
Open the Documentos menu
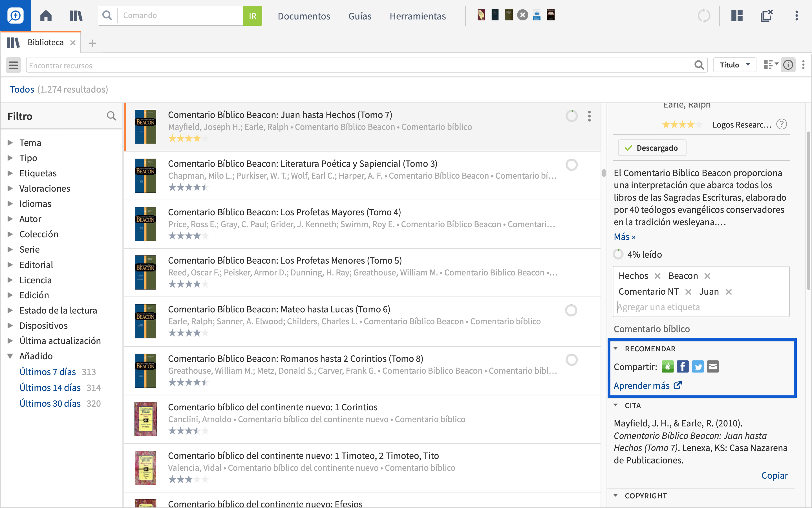(x=304, y=16)
